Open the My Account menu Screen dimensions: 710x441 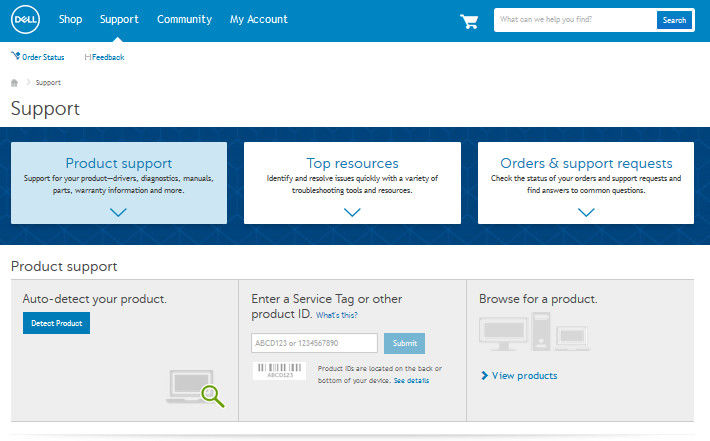pos(259,19)
